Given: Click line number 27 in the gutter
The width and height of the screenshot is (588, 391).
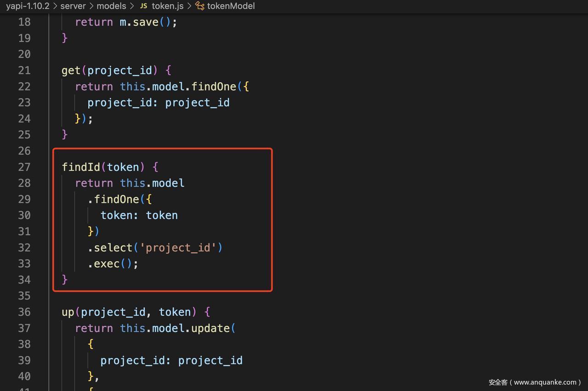Looking at the screenshot, I should 24,167.
